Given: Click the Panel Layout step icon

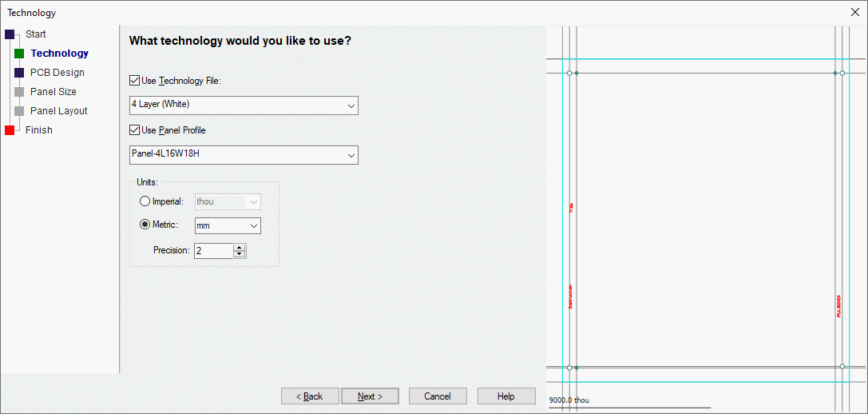Looking at the screenshot, I should 19,111.
